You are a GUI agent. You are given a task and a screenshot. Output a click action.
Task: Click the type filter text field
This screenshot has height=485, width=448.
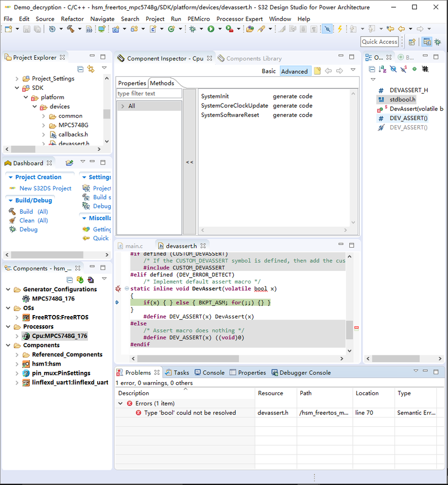(x=149, y=93)
